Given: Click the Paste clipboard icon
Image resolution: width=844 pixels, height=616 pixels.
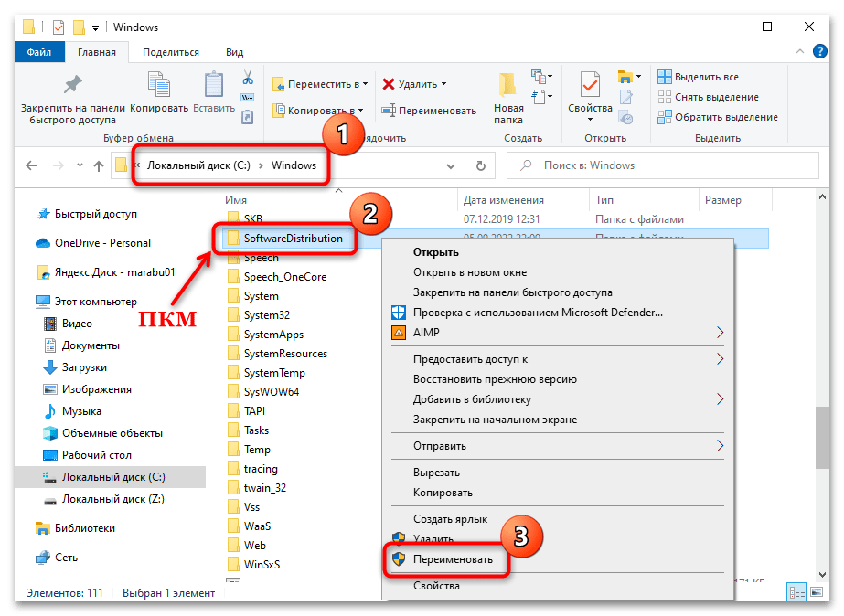Looking at the screenshot, I should click(x=214, y=85).
